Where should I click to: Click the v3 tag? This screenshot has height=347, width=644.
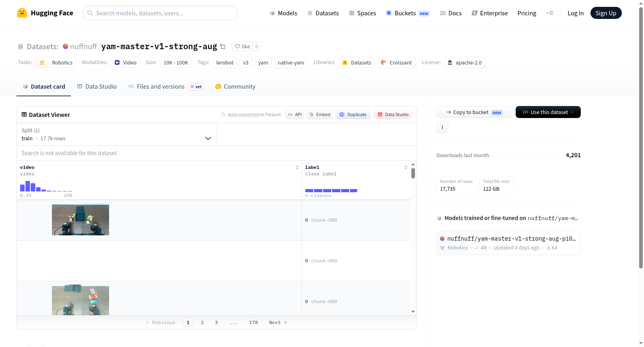coord(246,62)
